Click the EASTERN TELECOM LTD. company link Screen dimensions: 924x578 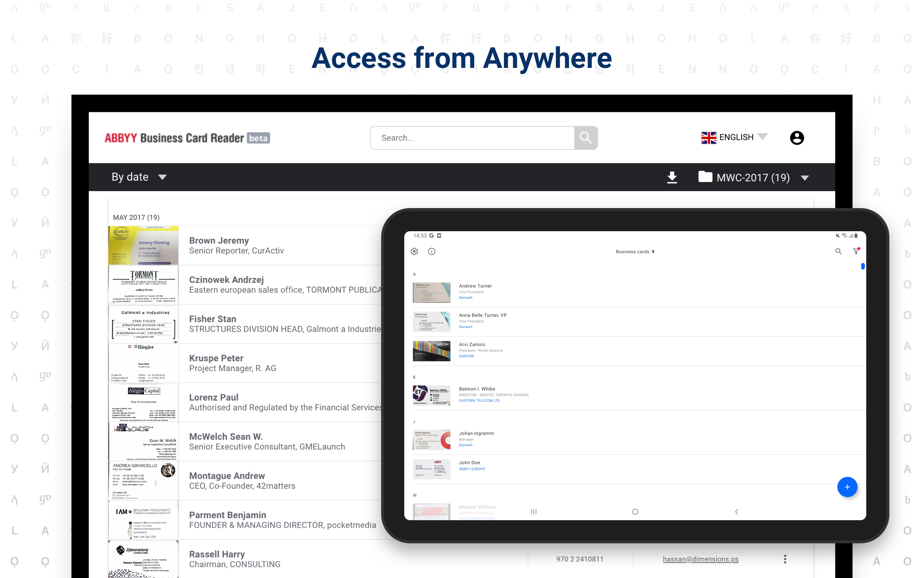pos(480,401)
